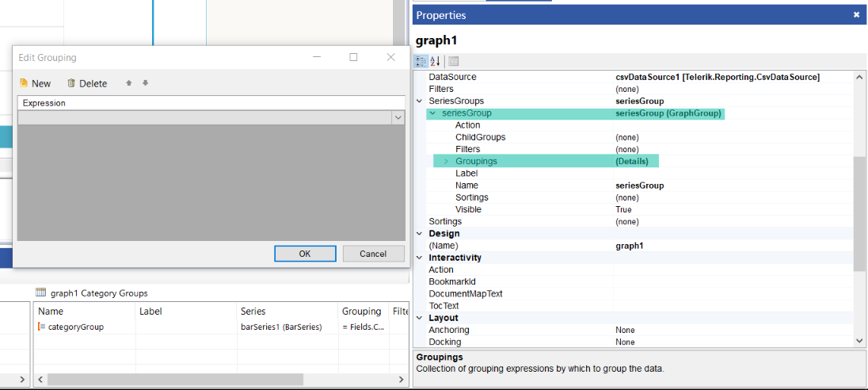
Task: Click the Expression column header
Action: pyautogui.click(x=211, y=103)
